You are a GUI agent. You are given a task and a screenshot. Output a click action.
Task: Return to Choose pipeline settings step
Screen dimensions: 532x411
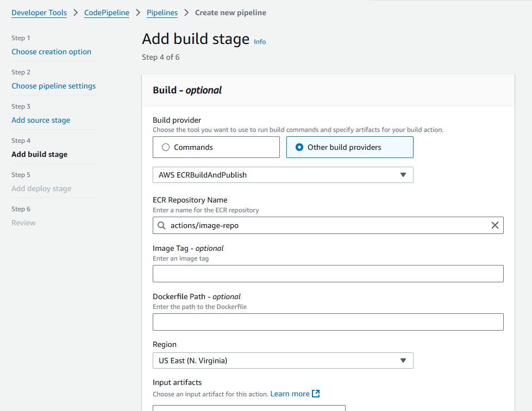(x=53, y=86)
